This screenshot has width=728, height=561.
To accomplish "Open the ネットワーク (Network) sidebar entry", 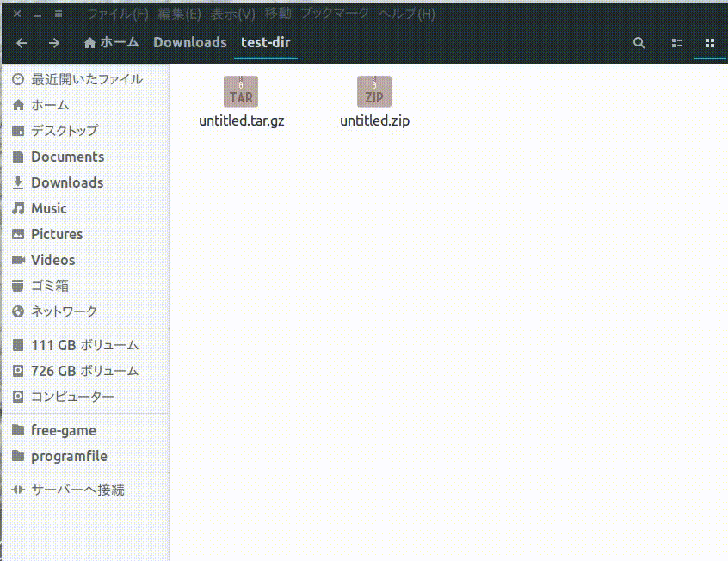I will [64, 311].
